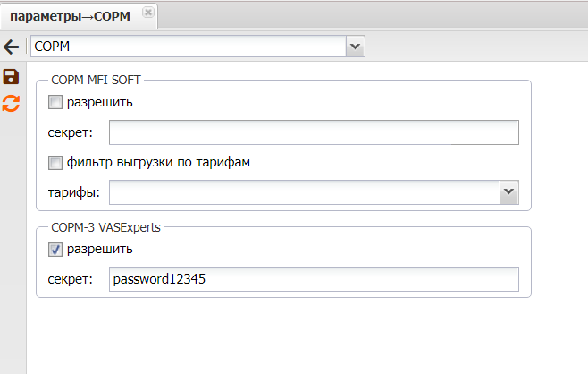Enable разрешить checkbox under СОРМ MFI SOFT
The height and width of the screenshot is (374, 588).
tap(55, 102)
